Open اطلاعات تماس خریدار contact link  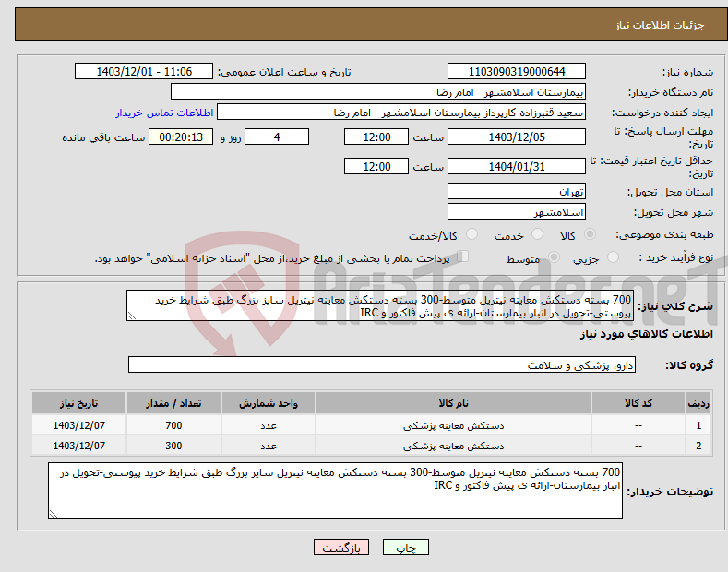[x=164, y=113]
